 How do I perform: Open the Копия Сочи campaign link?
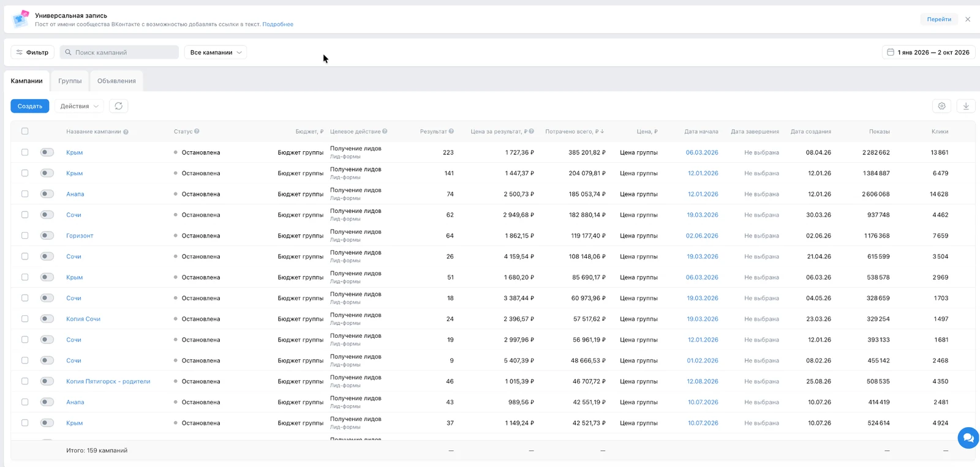point(83,319)
